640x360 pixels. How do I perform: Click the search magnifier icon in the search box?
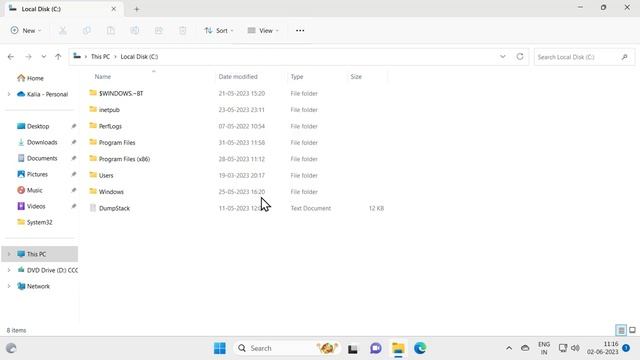624,57
